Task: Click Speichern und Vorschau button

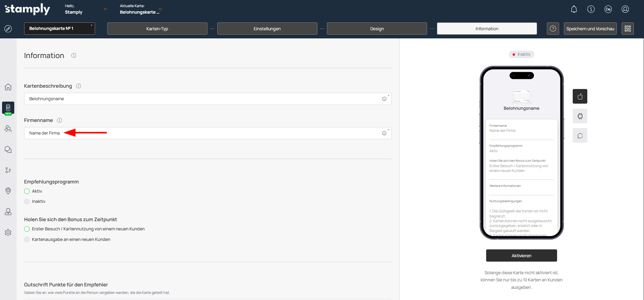Action: click(590, 29)
